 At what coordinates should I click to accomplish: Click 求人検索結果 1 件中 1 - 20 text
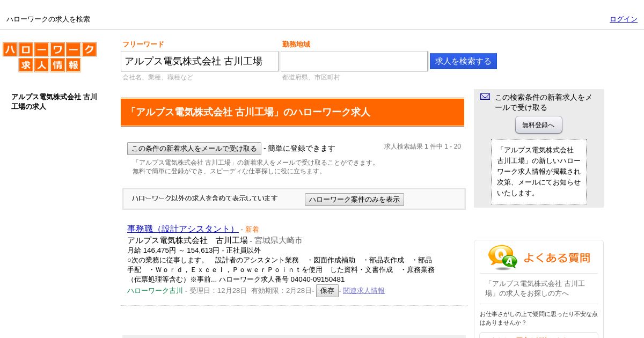click(422, 146)
